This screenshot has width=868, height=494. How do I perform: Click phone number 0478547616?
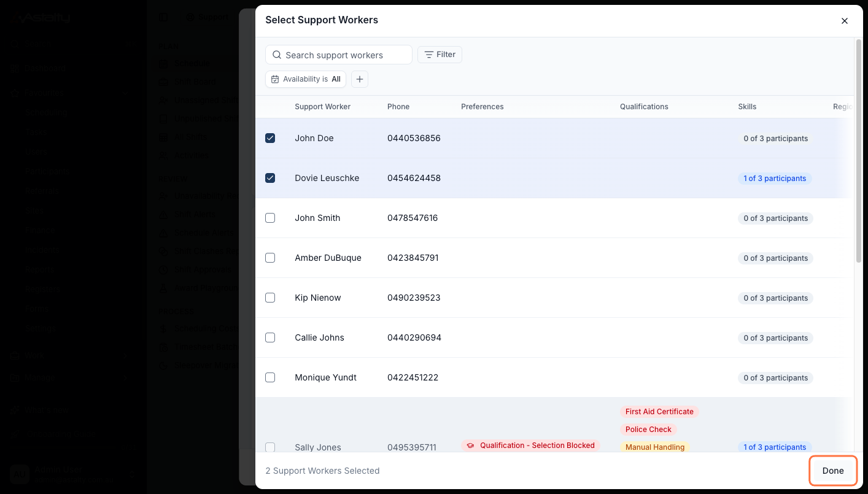point(413,218)
